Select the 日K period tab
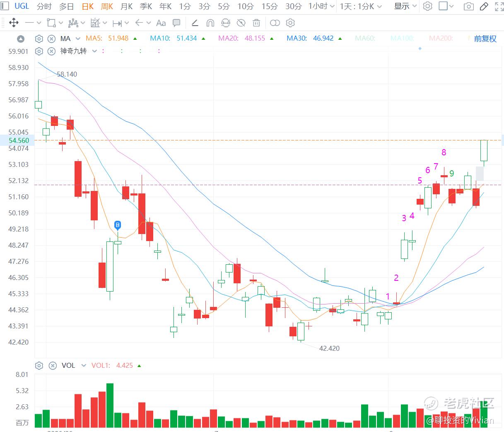504x432 pixels. pos(88,6)
